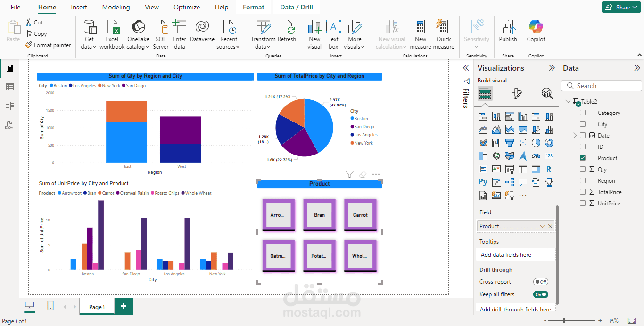The width and height of the screenshot is (644, 326).
Task: Uncheck the Product field checkbox
Action: [583, 158]
